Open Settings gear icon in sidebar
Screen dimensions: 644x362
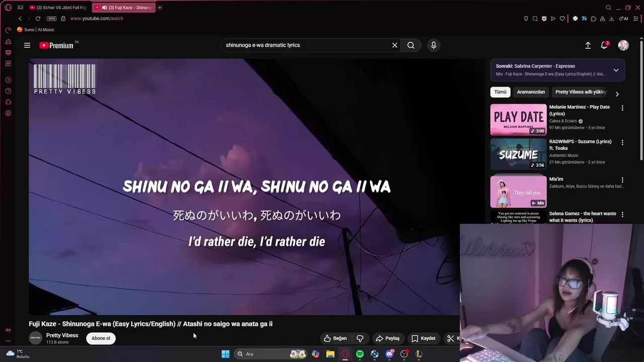tap(8, 113)
